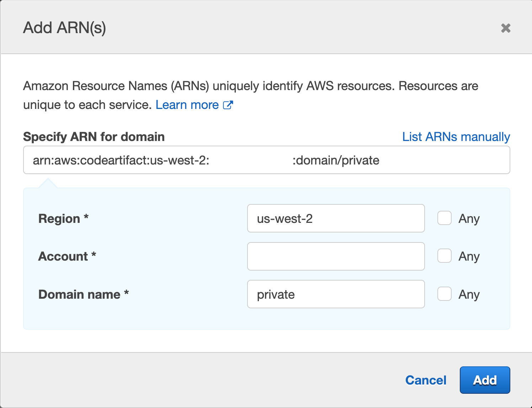Click the empty Account field
The image size is (532, 408).
(336, 256)
